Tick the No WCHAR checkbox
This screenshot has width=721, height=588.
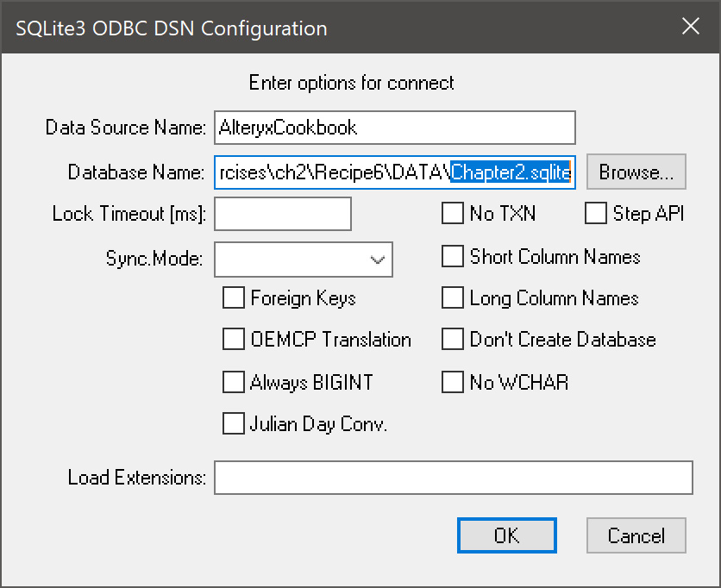pos(453,382)
